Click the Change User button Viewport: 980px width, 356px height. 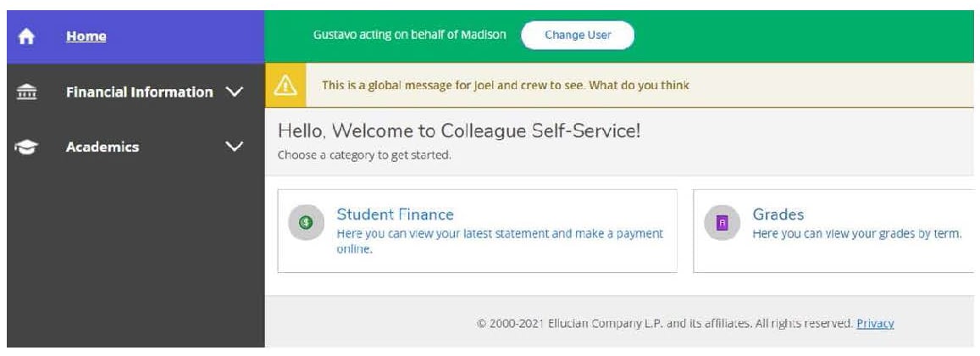[x=578, y=35]
